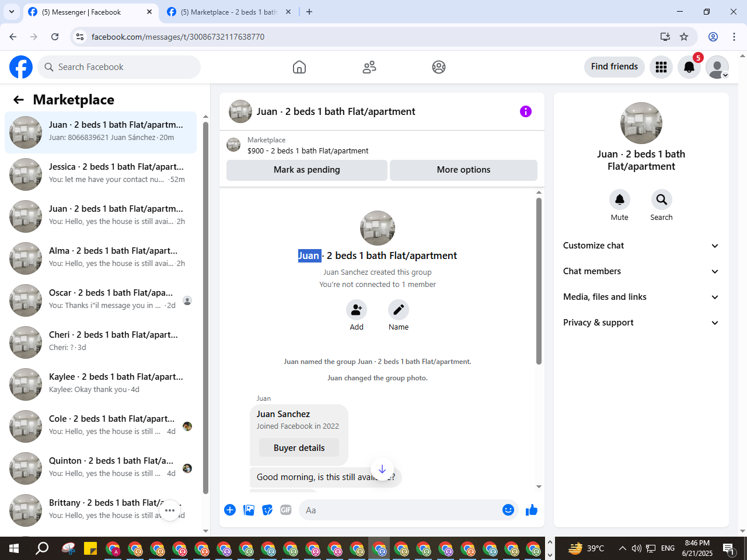Click Find friends button
The image size is (747, 560).
pos(615,67)
